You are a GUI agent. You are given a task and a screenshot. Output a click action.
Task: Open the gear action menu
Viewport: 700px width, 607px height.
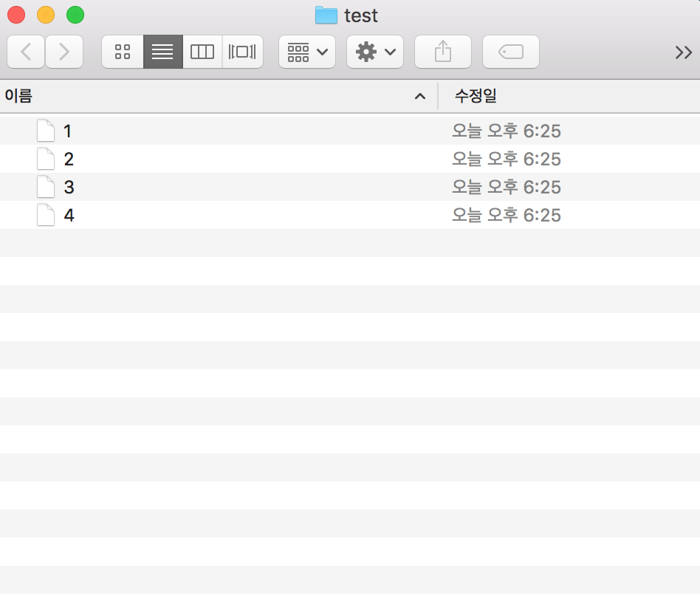pyautogui.click(x=375, y=52)
